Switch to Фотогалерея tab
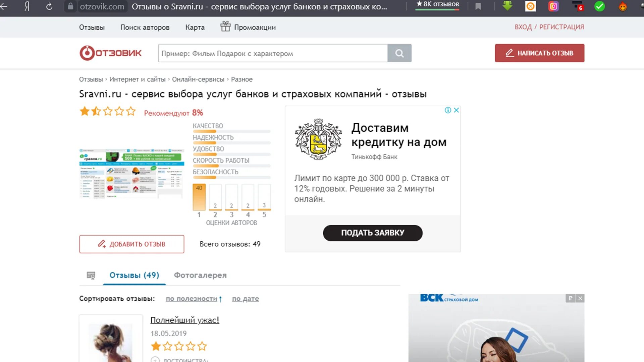 tap(200, 276)
